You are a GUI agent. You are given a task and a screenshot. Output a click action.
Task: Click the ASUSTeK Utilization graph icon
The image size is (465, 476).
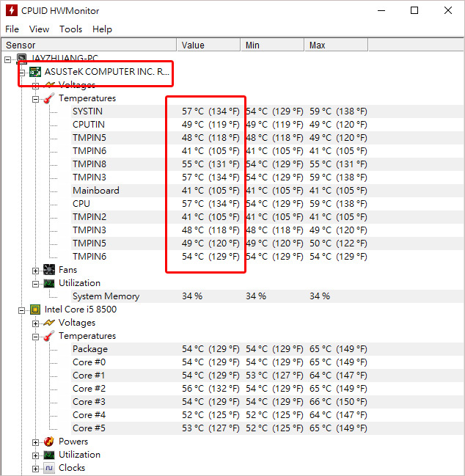(49, 283)
